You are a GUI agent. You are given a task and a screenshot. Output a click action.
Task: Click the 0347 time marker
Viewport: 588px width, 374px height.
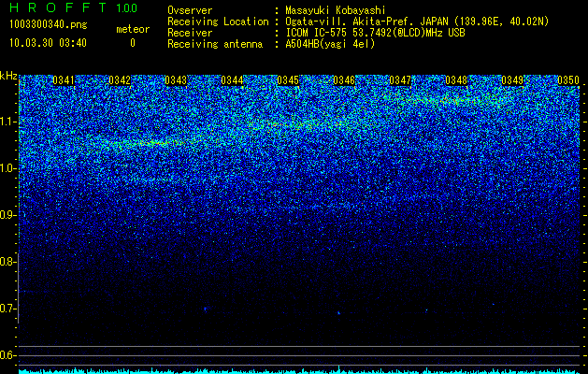(x=400, y=80)
